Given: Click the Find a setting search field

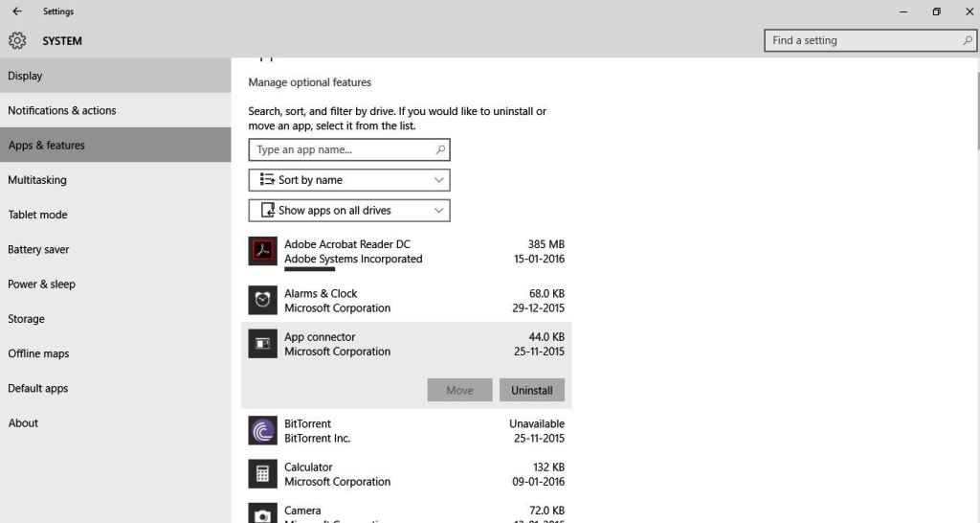Looking at the screenshot, I should pyautogui.click(x=870, y=40).
